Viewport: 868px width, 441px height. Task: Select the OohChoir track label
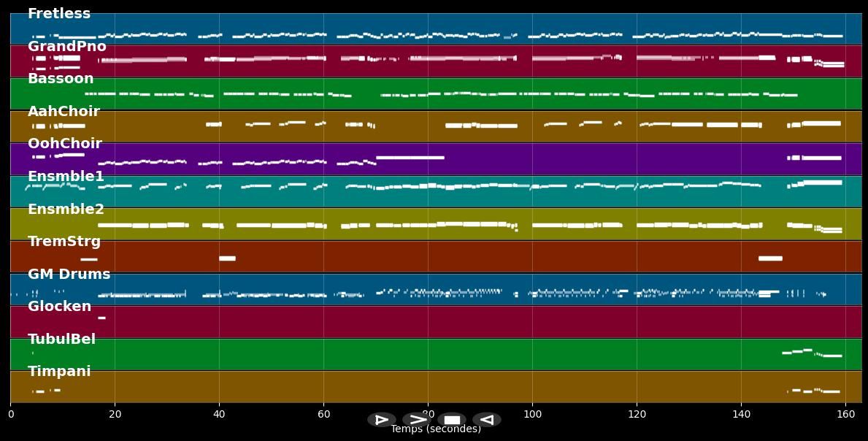pos(65,144)
